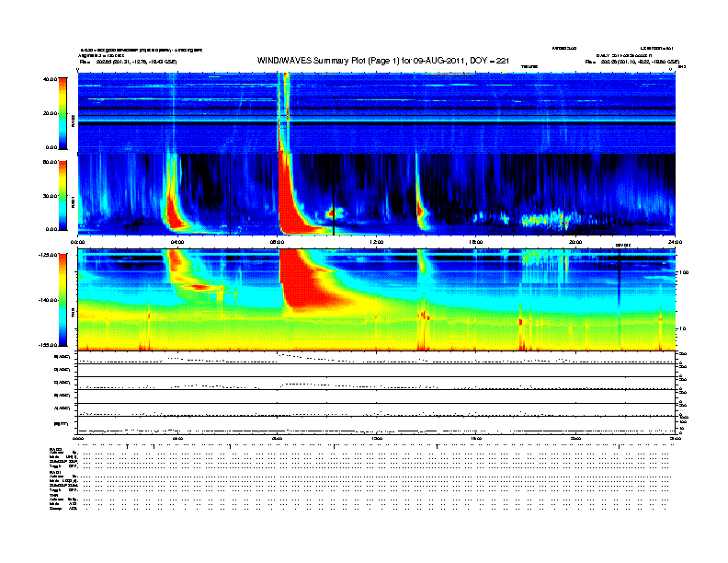Click the RAD2 color scale bar

click(63, 113)
